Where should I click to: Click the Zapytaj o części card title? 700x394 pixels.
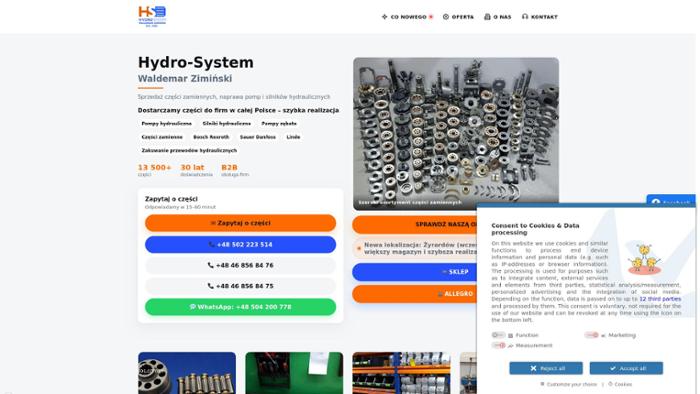coord(171,199)
